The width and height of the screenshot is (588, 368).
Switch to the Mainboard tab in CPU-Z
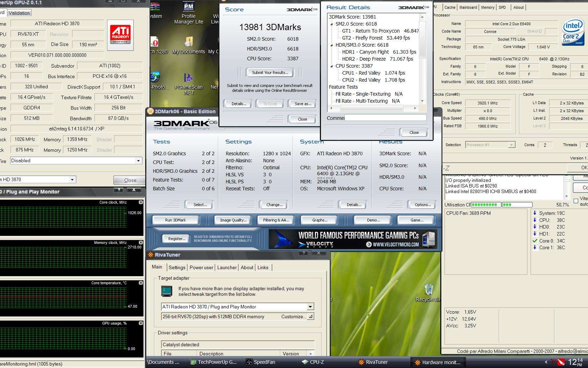[x=468, y=7]
